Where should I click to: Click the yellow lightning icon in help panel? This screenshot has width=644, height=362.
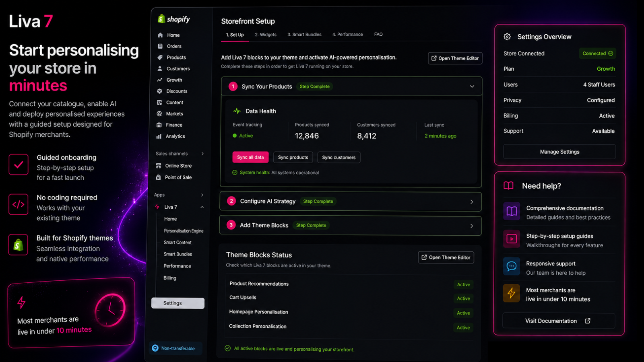511,293
